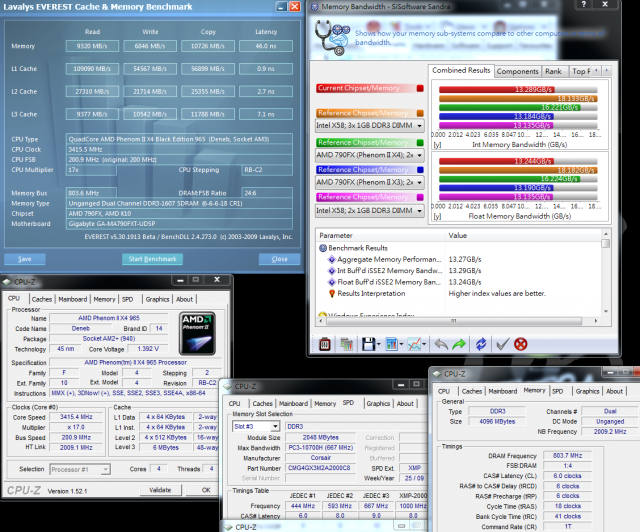The width and height of the screenshot is (640, 532).
Task: Click the red cancel circle icon in Sandra
Action: (520, 344)
